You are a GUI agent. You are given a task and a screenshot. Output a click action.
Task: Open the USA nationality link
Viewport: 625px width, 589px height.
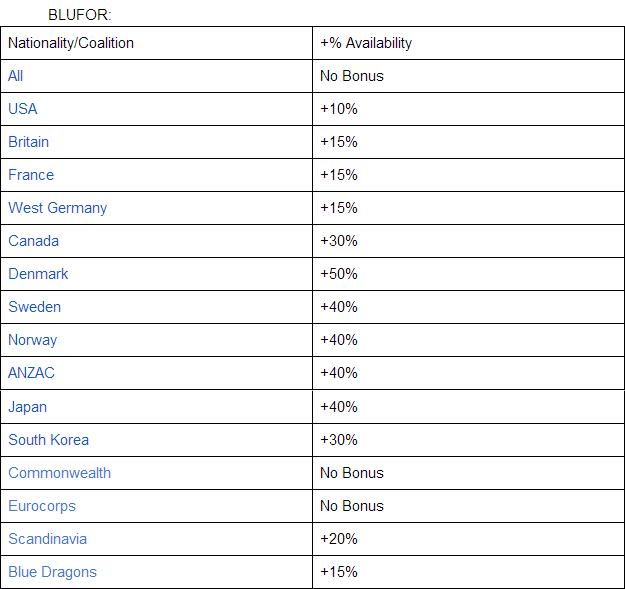[x=23, y=109]
